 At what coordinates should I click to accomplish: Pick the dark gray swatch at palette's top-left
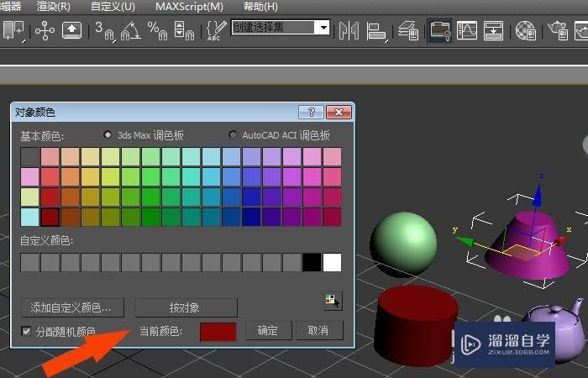coord(30,156)
